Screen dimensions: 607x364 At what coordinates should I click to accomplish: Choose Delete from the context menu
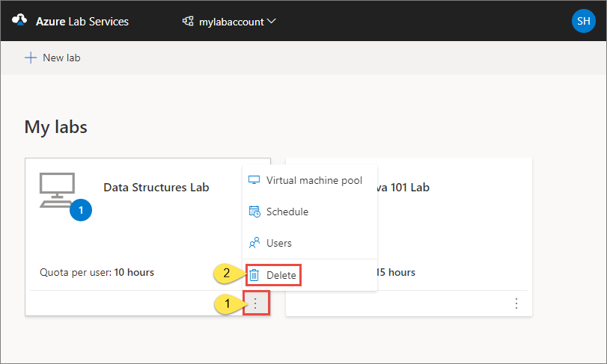pyautogui.click(x=273, y=275)
